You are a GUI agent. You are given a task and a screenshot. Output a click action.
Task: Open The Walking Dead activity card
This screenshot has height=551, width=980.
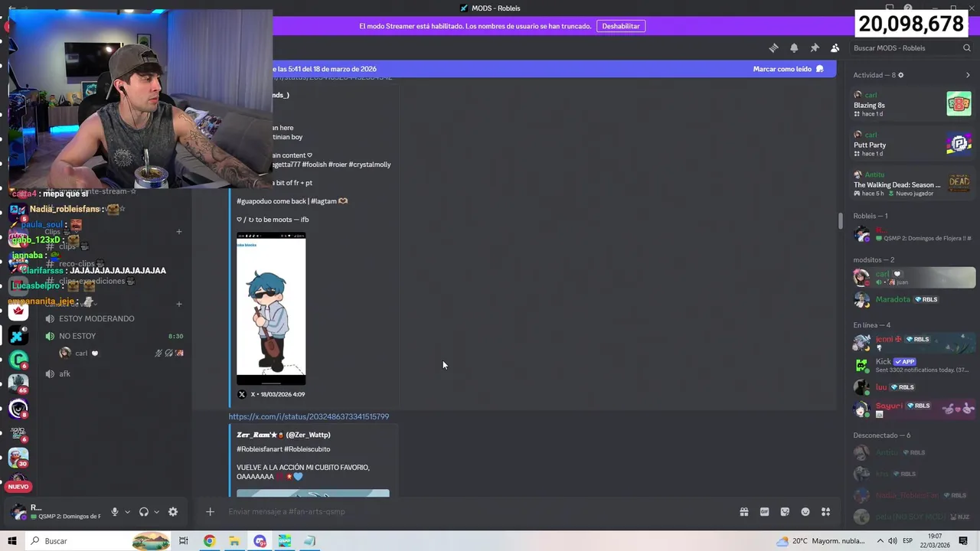coord(913,184)
